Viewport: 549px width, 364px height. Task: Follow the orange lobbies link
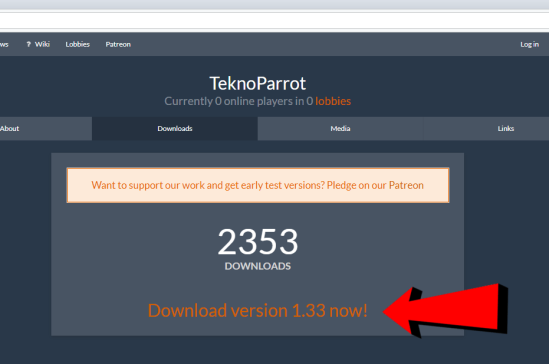333,101
